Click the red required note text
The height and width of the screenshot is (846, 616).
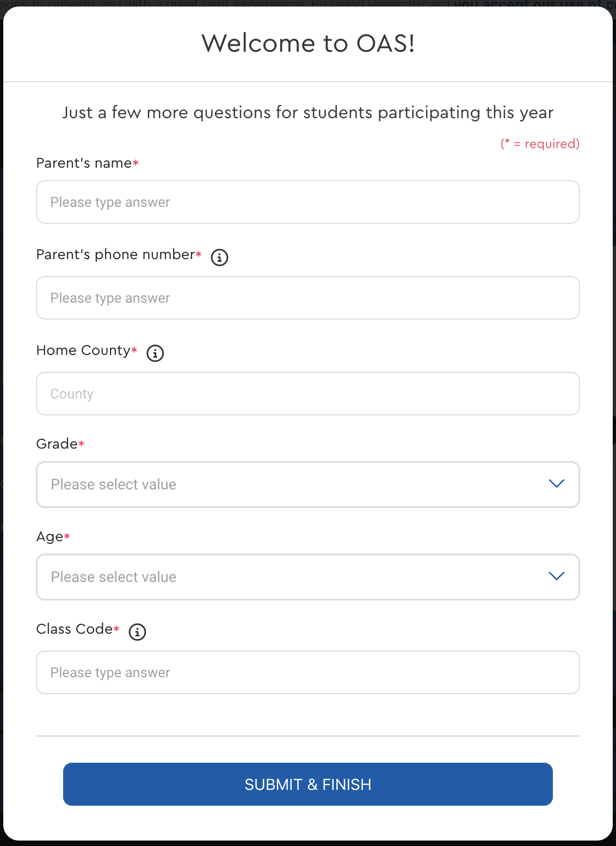[540, 144]
